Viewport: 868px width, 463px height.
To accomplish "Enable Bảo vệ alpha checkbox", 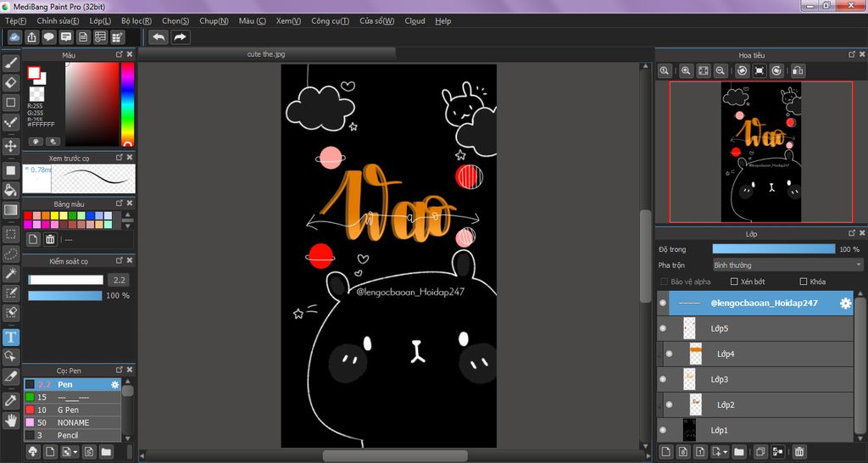I will [x=665, y=282].
